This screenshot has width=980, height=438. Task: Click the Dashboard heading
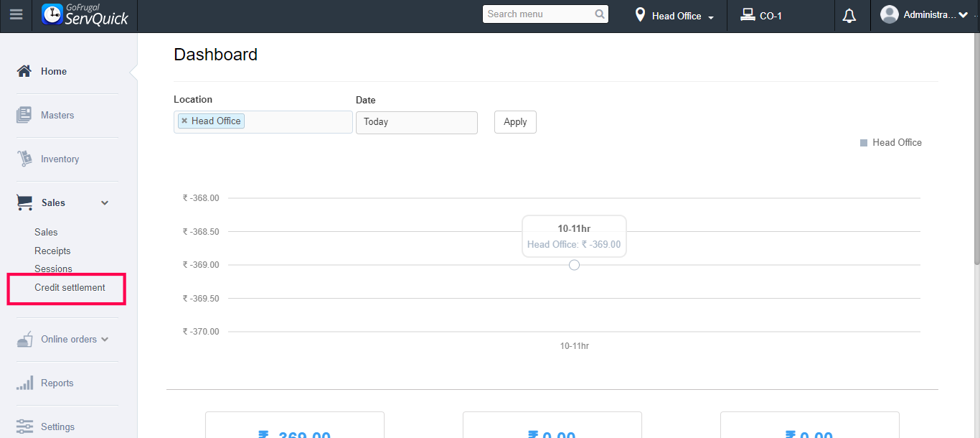(x=215, y=55)
